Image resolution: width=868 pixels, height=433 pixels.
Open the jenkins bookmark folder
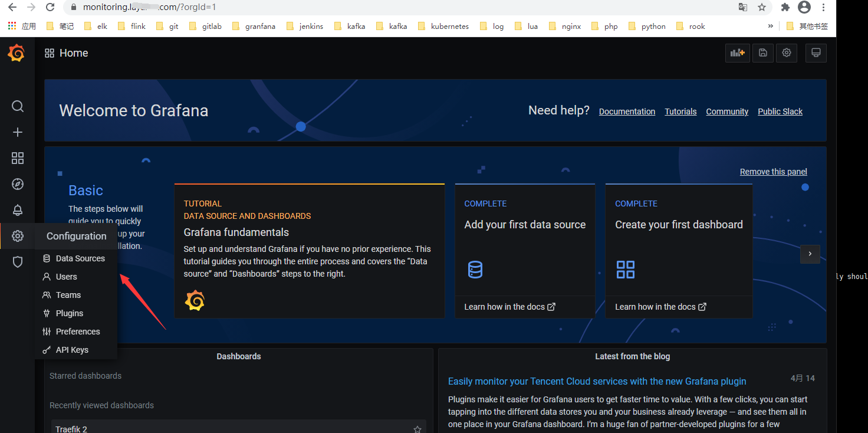[x=305, y=26]
